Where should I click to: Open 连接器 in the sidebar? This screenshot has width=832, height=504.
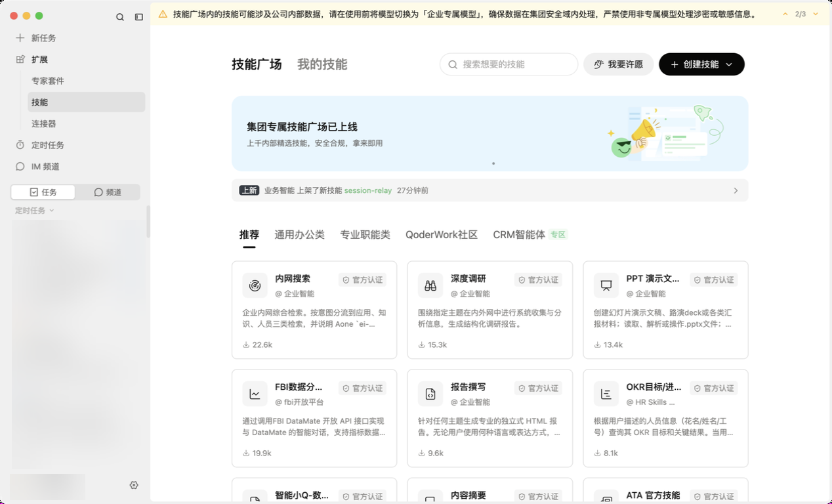86,123
